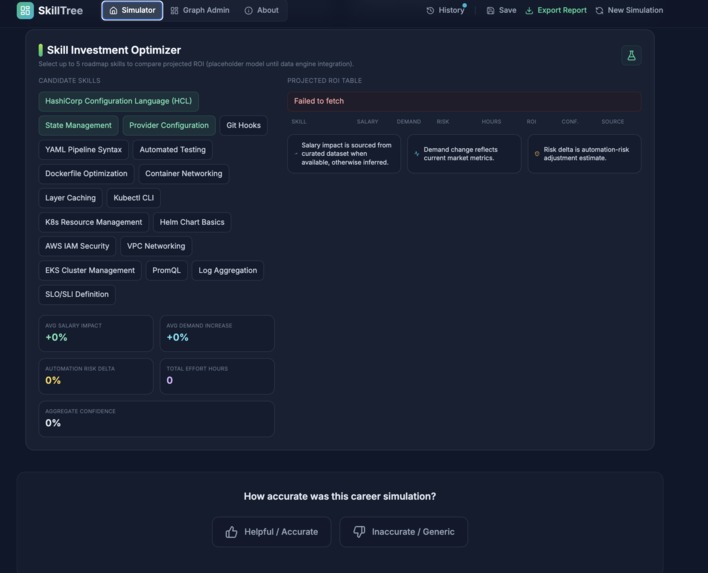The width and height of the screenshot is (708, 573).
Task: Click the SKILL column header
Action: [298, 121]
